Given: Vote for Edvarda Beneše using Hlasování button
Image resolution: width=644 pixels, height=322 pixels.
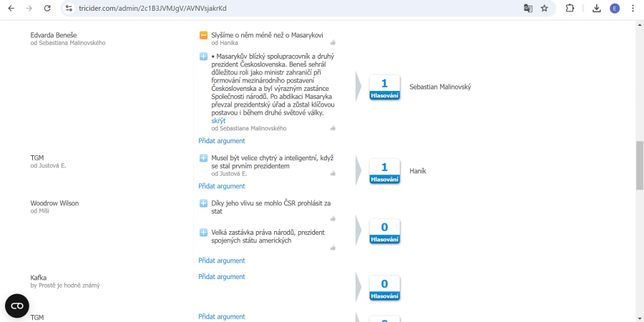Looking at the screenshot, I should (x=384, y=87).
